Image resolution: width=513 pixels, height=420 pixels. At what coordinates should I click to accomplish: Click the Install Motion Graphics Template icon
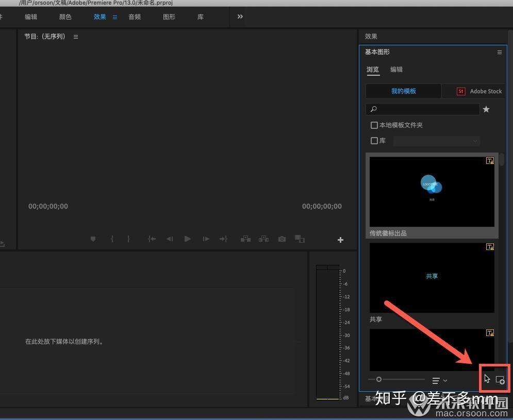pos(500,379)
